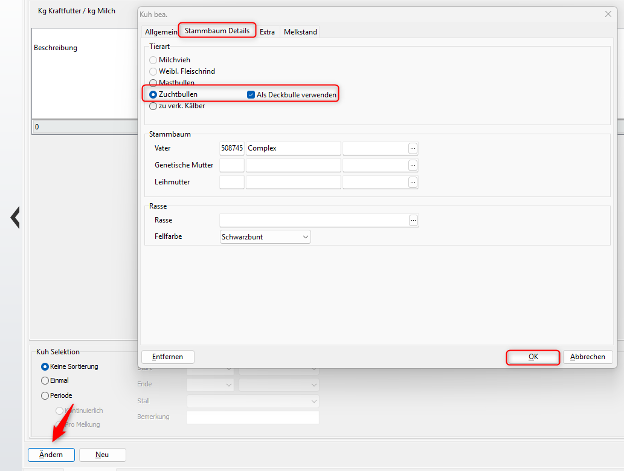
Task: Go to the Melkstand tab
Action: click(x=300, y=32)
